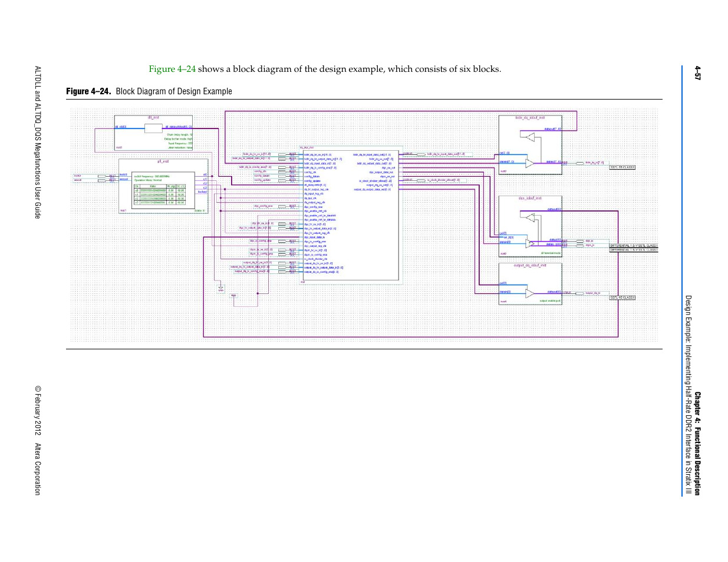
Task: Select the pll_inst block in the diagram
Action: pos(163,186)
